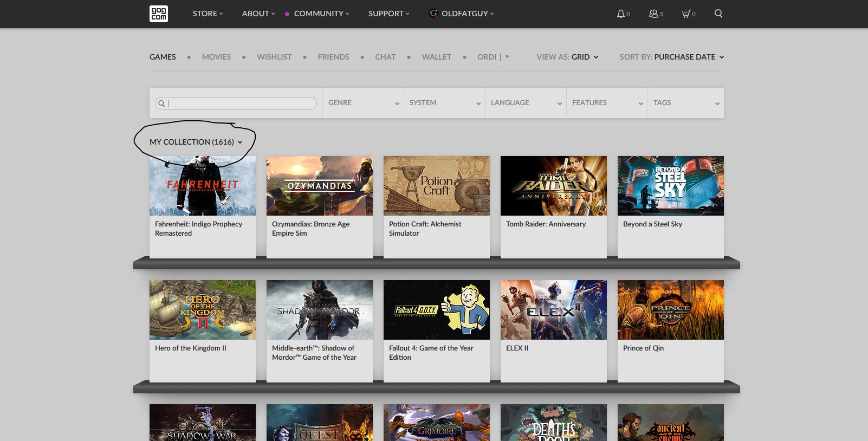The width and height of the screenshot is (868, 441).
Task: Open the Beyond a Steel Sky cover thumbnail
Action: pos(671,186)
